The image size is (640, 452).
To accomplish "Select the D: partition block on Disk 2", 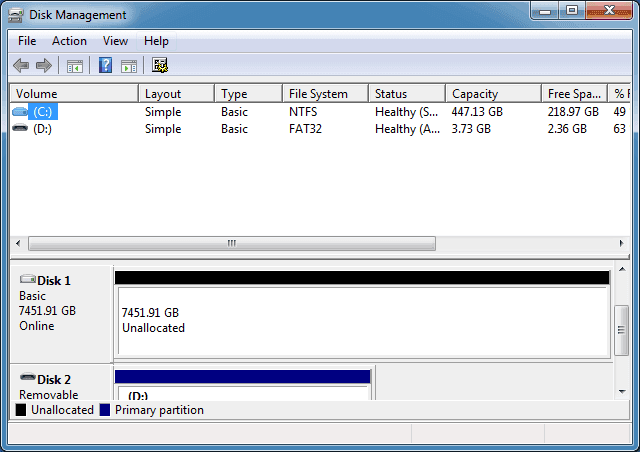I will click(242, 385).
